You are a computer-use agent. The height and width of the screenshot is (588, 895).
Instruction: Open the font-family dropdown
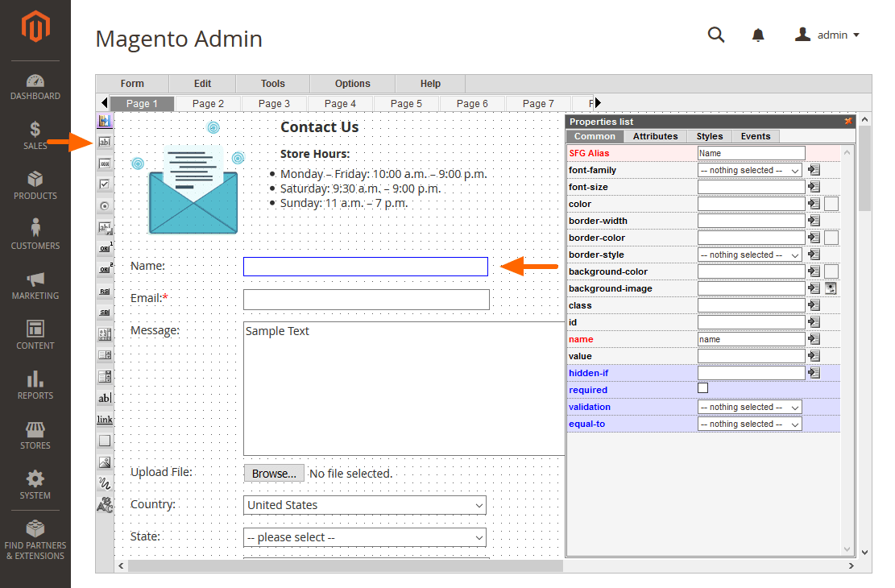click(x=749, y=170)
